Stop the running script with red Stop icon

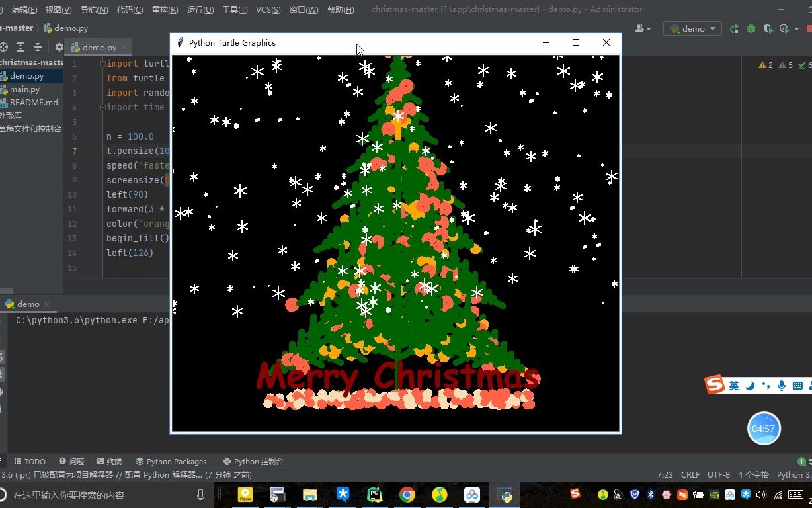[x=809, y=28]
